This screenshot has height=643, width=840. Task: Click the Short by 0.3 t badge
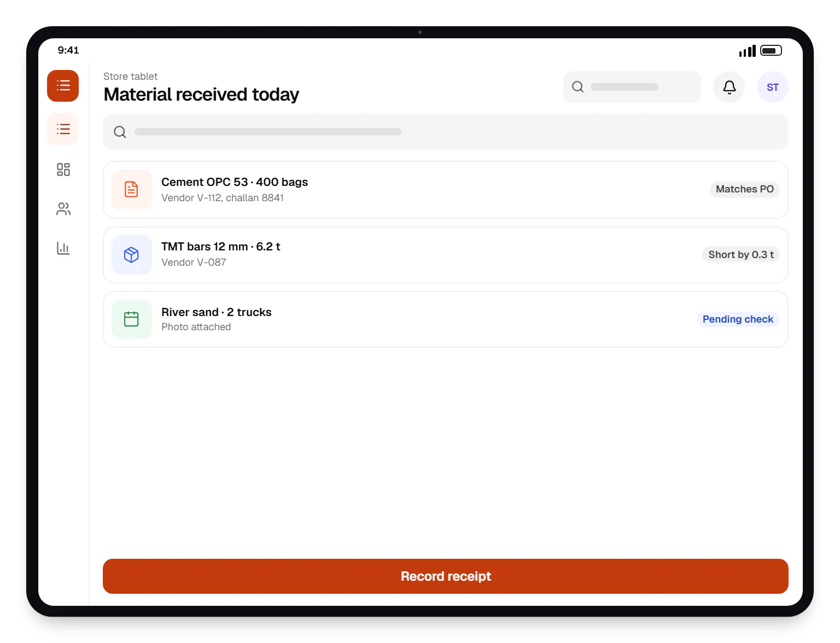741,255
